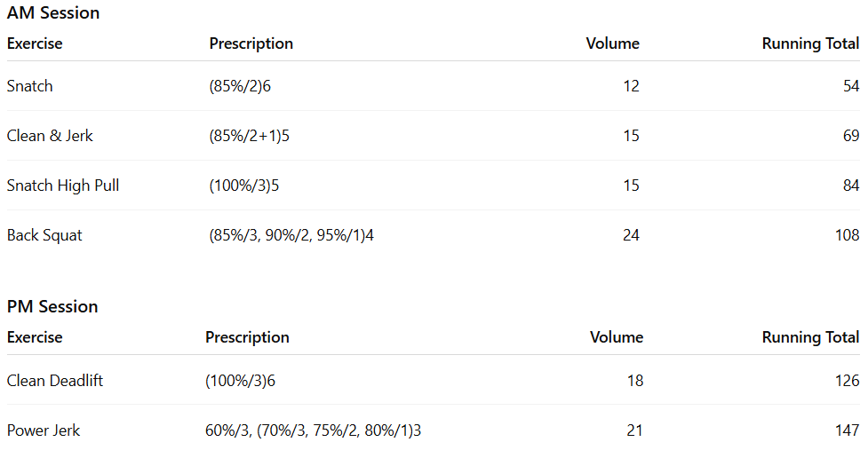Click the Snatch High Pull exercise name

click(63, 186)
